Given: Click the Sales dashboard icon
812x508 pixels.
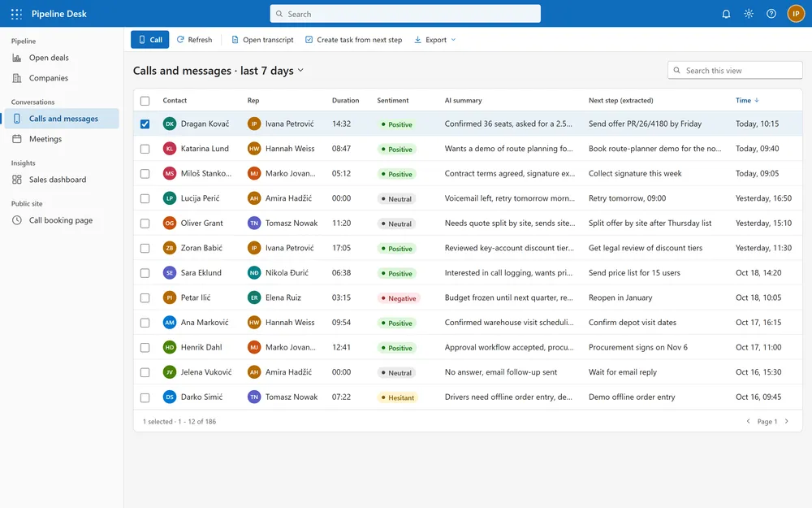Looking at the screenshot, I should (17, 180).
